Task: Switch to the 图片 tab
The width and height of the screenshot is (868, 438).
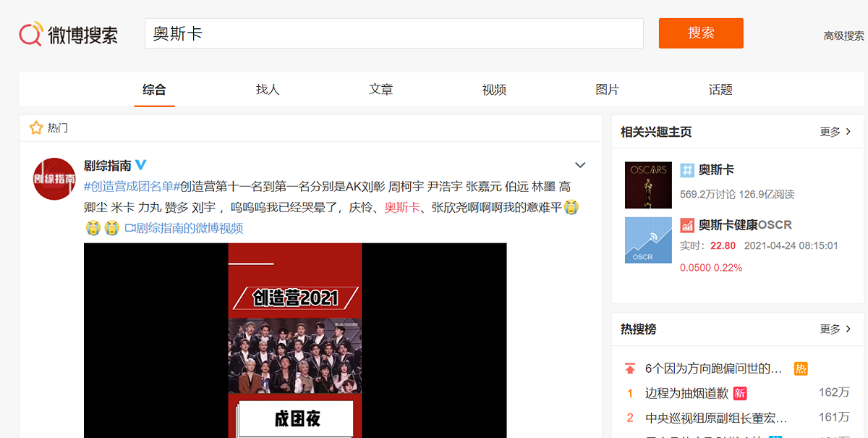Action: click(x=608, y=89)
